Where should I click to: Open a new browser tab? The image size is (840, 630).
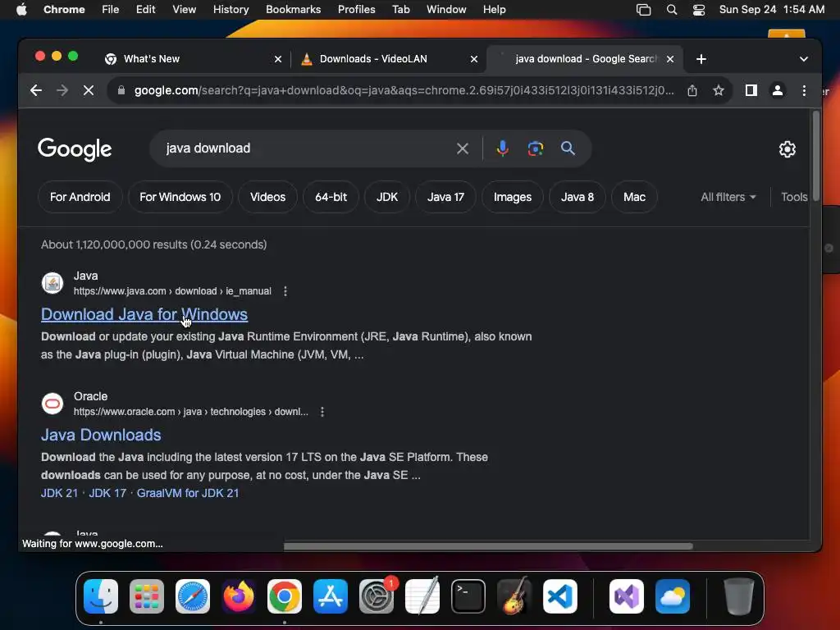click(701, 59)
